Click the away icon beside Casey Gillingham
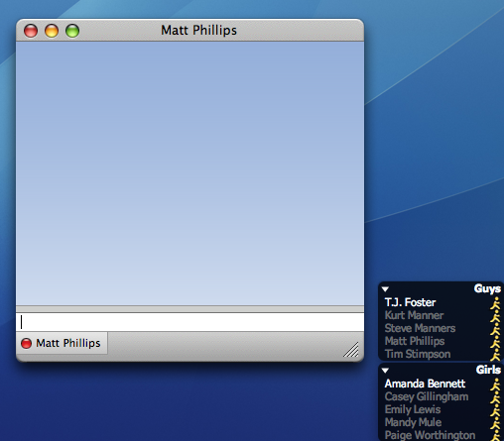The height and width of the screenshot is (441, 504). 495,397
